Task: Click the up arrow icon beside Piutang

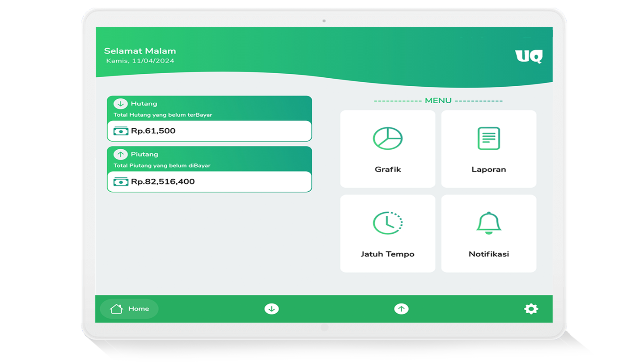Action: coord(120,154)
